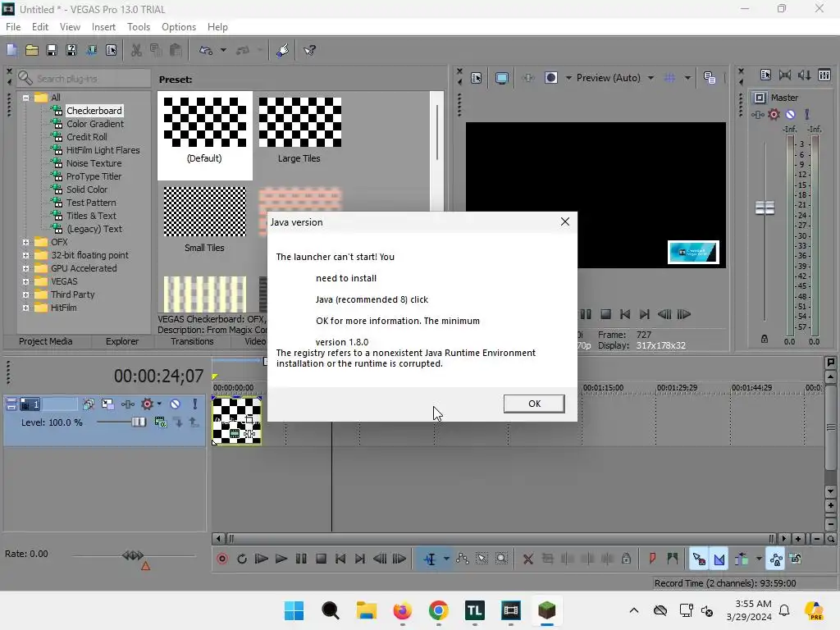Adjust the track Level slider
Viewport: 840px width, 630px height.
point(138,422)
